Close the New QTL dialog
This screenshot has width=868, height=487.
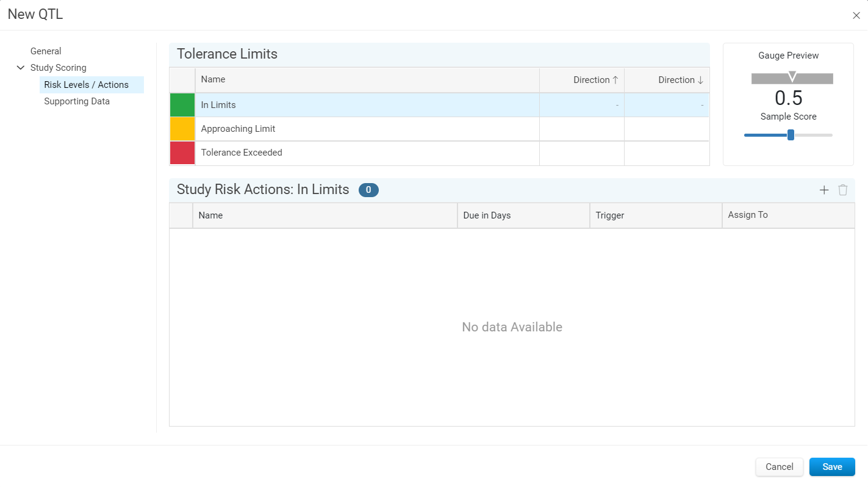coord(856,16)
